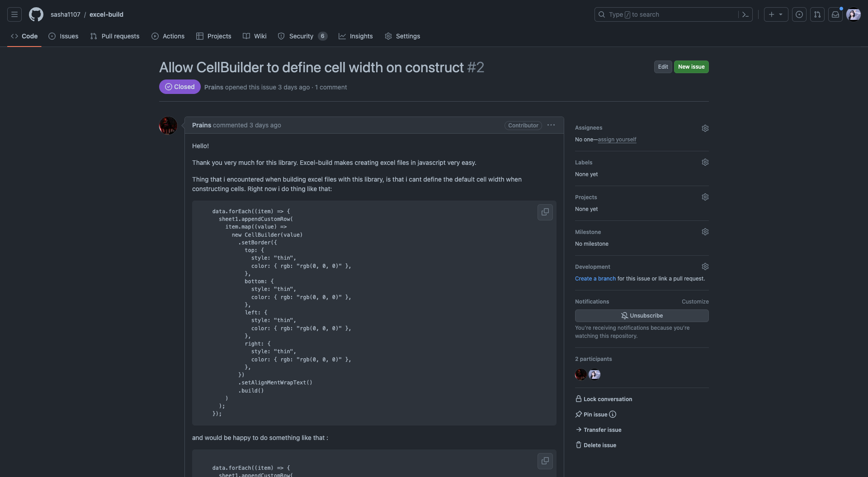Create a New issue
The image size is (868, 477).
[691, 67]
